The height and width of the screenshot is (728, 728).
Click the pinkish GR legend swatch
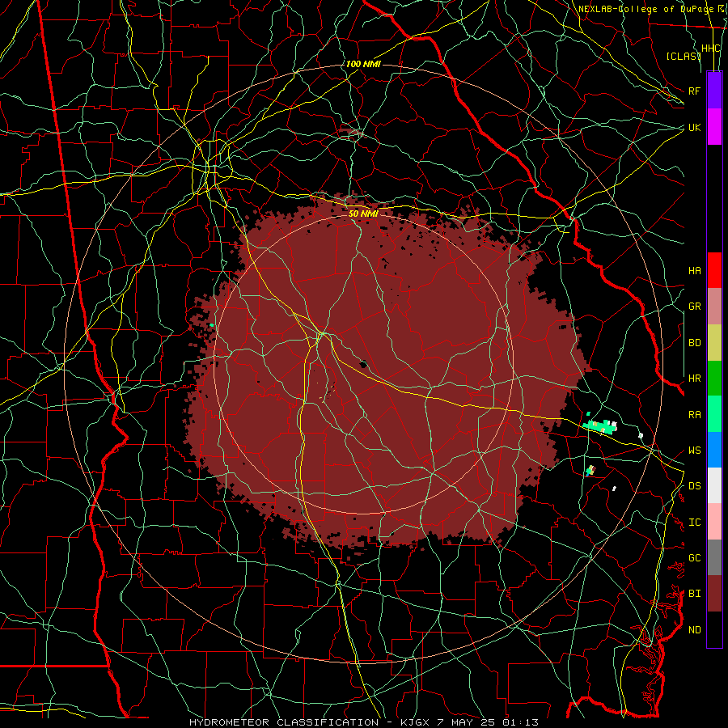(714, 307)
